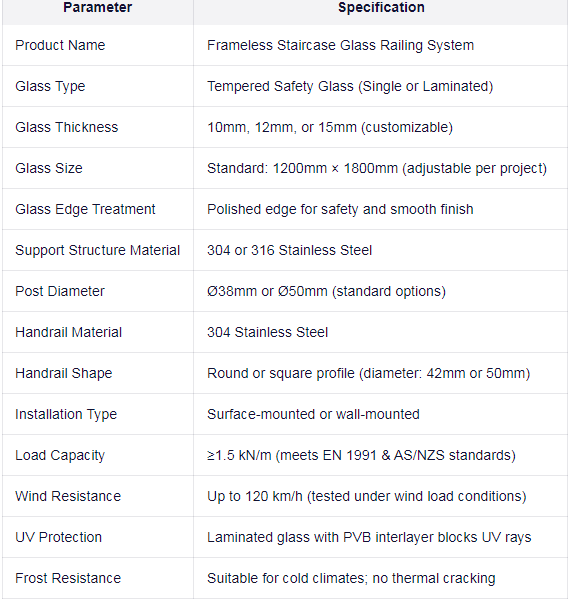Click the Frost Resistance specification text

tap(351, 578)
